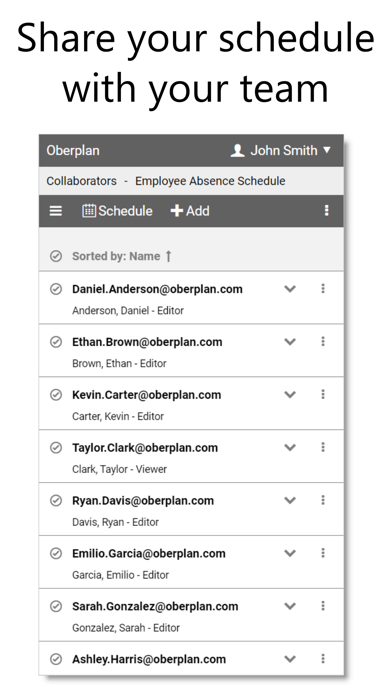The width and height of the screenshot is (392, 696).
Task: Expand the Taylor.Clark row chevron
Action: 290,447
